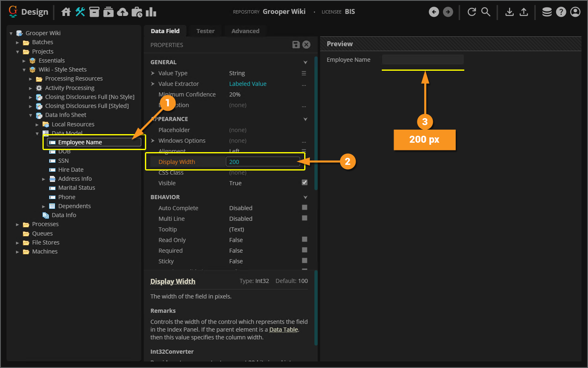This screenshot has height=368, width=588.
Task: Enable the Auto Complete checkbox
Action: [304, 208]
